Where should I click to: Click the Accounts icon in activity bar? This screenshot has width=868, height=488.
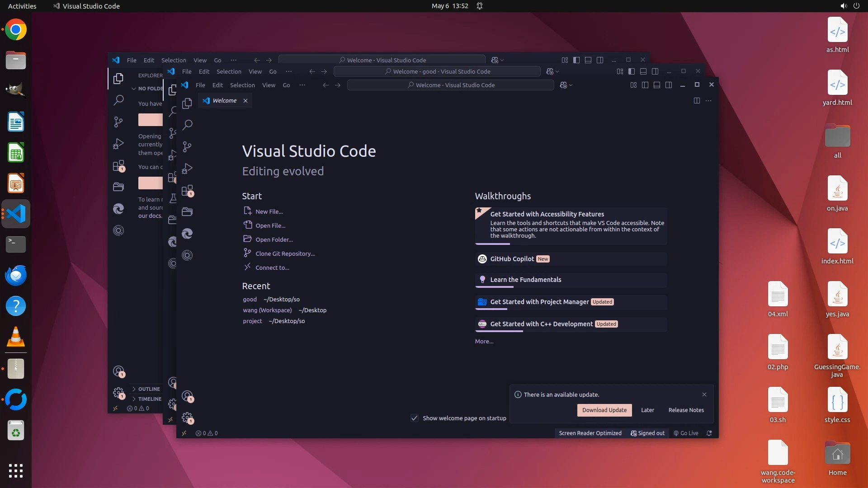point(187,396)
